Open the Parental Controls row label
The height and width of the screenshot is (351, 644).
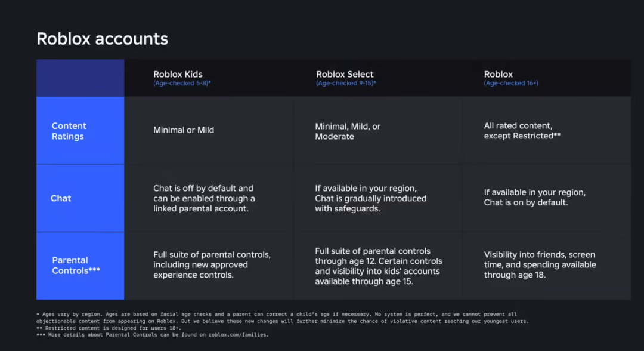point(76,266)
